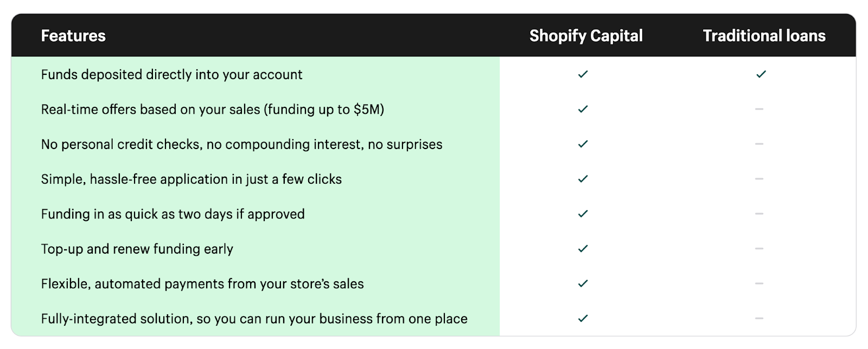Image resolution: width=868 pixels, height=349 pixels.
Task: Select the Features column header
Action: tap(73, 36)
